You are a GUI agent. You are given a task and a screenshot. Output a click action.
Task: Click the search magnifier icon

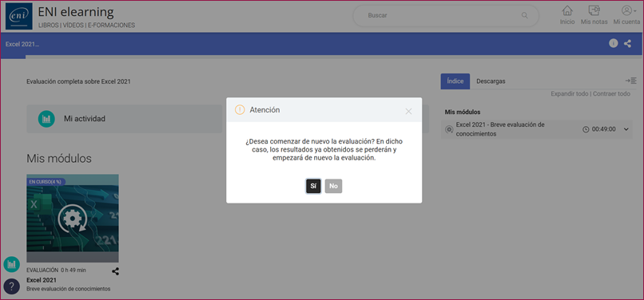click(x=524, y=15)
